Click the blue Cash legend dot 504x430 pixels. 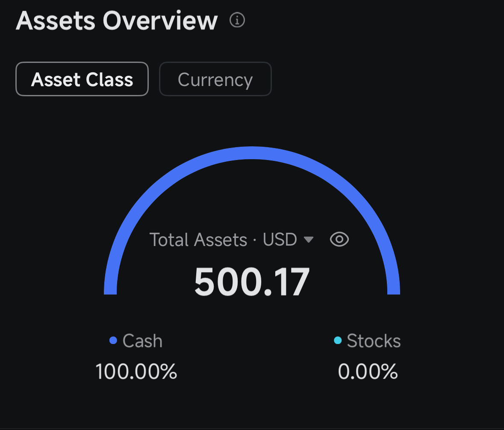point(113,341)
